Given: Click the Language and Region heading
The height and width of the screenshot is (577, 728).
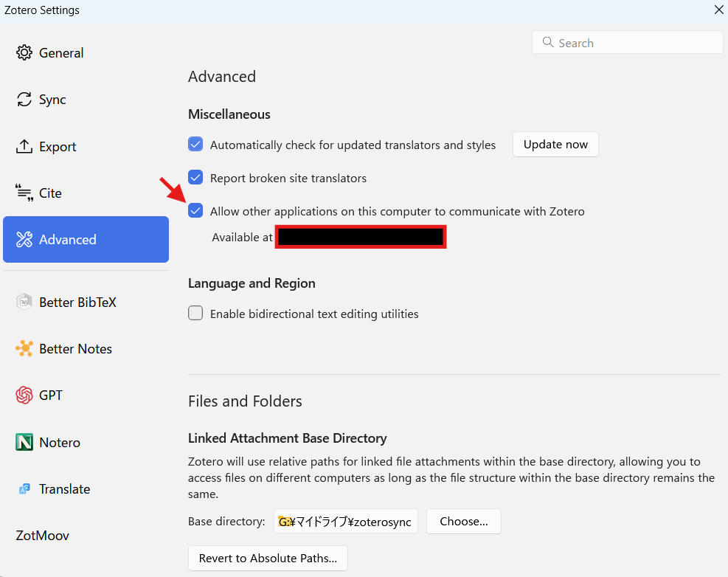Looking at the screenshot, I should [x=252, y=283].
